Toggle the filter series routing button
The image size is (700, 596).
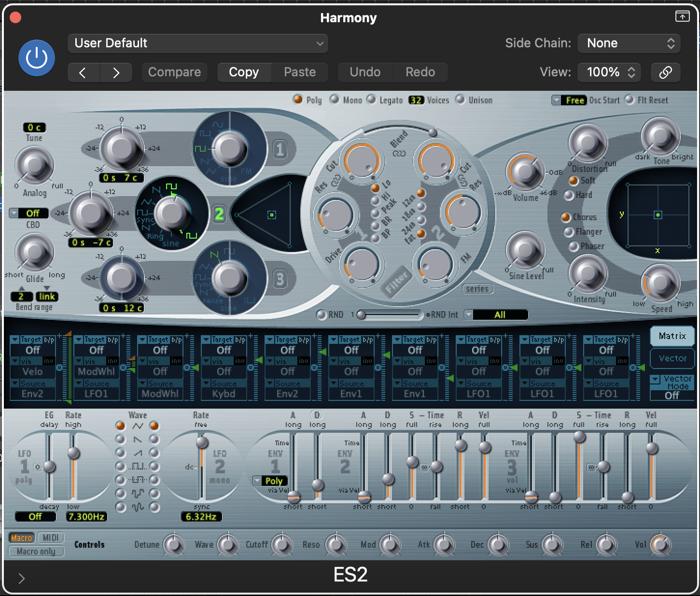477,289
